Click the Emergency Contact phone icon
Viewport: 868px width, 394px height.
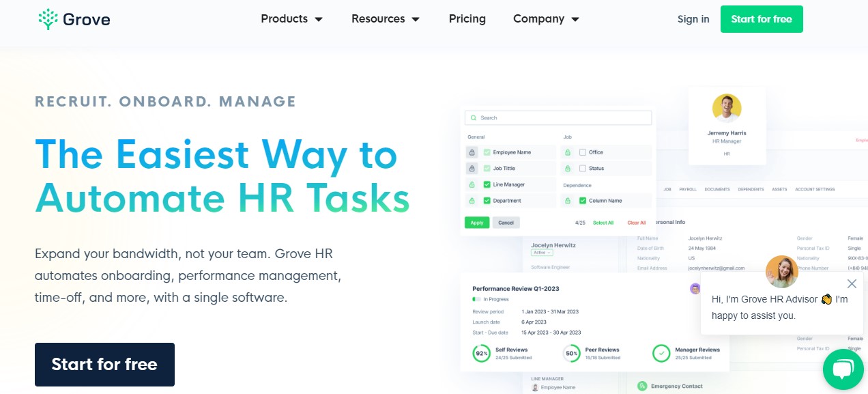point(641,386)
